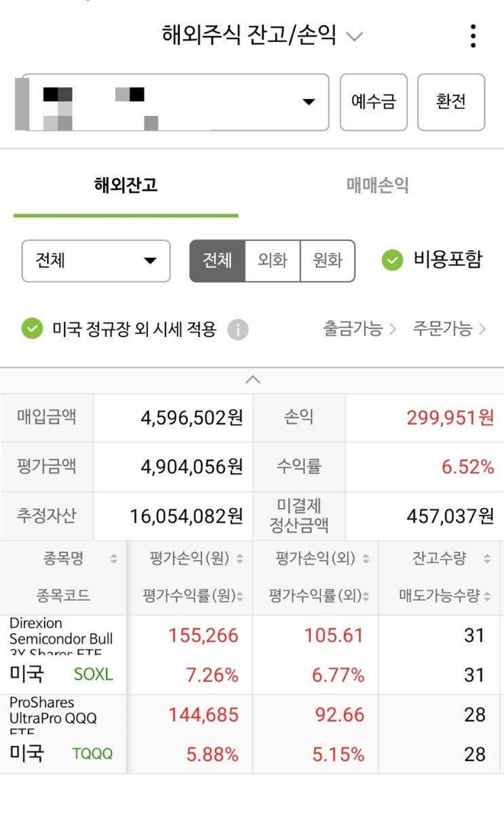Switch to the 해외잔고 tab
This screenshot has height=833, width=504.
coord(125,185)
